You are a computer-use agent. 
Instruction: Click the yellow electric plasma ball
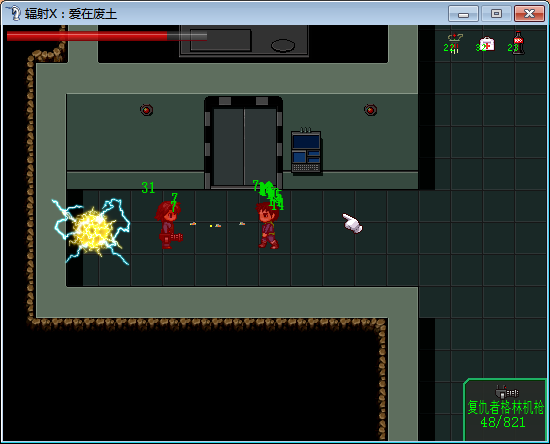coord(92,230)
